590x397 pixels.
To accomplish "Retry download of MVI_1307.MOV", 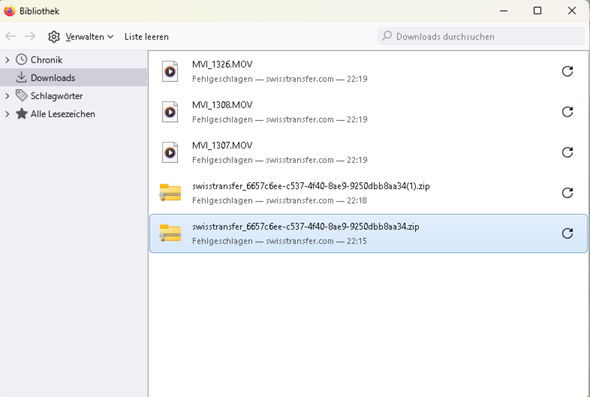I will [x=567, y=152].
